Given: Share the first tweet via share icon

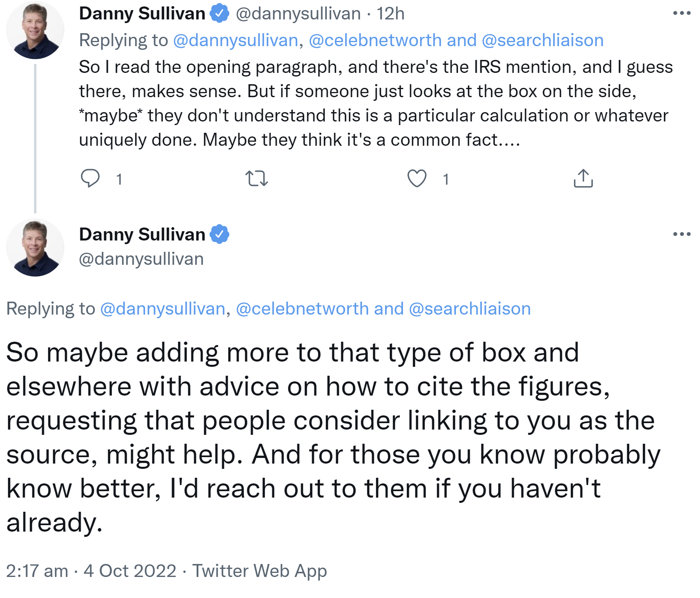Looking at the screenshot, I should [583, 178].
